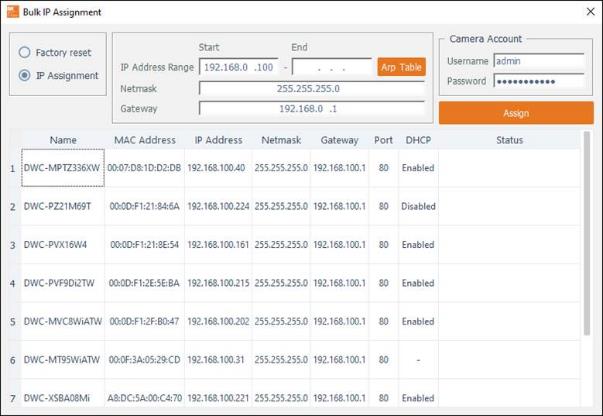Viewport: 603px width, 416px height.
Task: Open the Arp Table
Action: tap(401, 67)
